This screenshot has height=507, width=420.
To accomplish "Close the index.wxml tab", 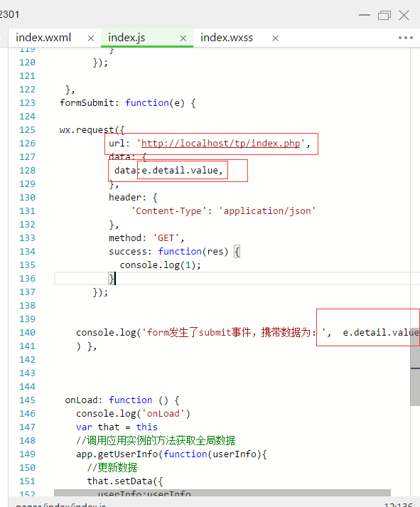I will 91,38.
